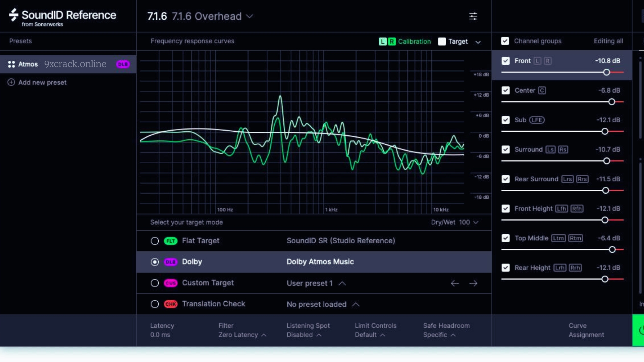This screenshot has height=362, width=644.
Task: Open the Dry/Wet 100 dropdown
Action: click(x=454, y=222)
